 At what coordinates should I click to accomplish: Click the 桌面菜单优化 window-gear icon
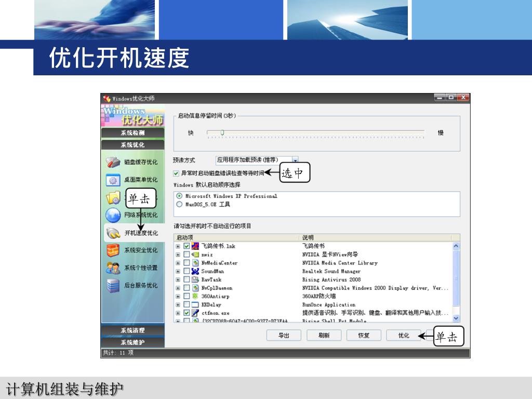click(113, 180)
